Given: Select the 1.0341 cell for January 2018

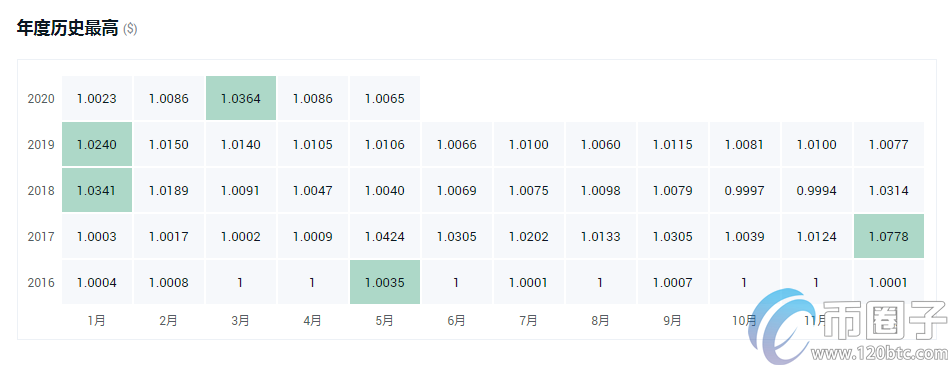Looking at the screenshot, I should 97,190.
